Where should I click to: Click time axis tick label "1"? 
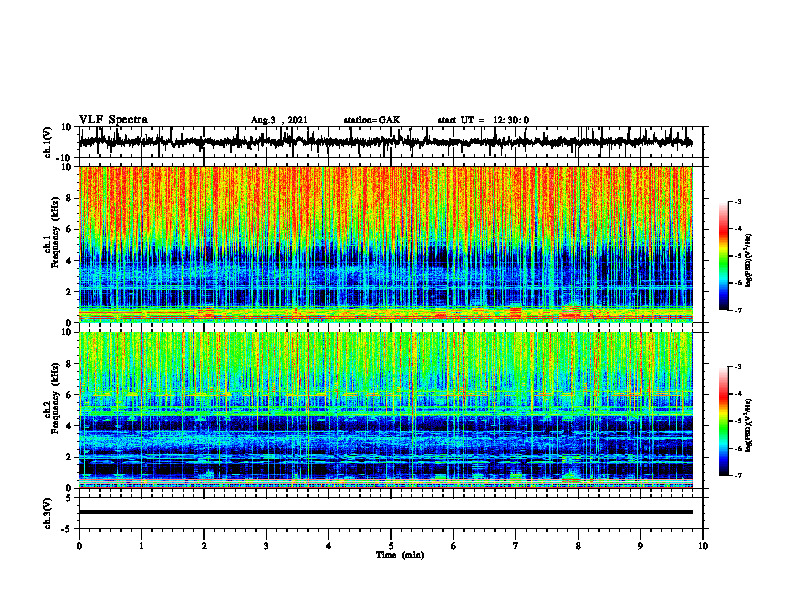coord(141,546)
